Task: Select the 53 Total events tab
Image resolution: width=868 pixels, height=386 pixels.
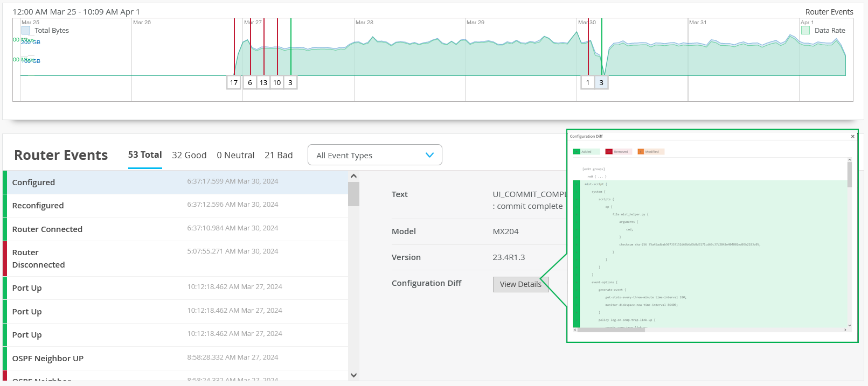Action: click(x=144, y=155)
